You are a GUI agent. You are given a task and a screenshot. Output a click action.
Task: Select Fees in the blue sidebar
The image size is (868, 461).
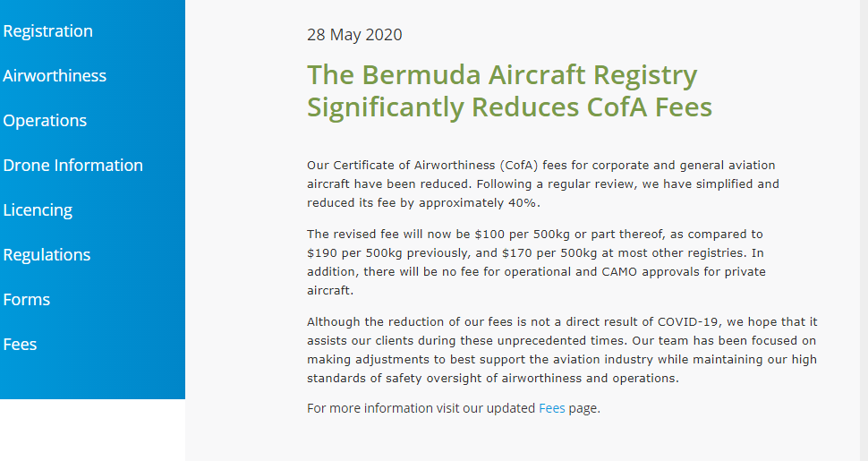(20, 345)
